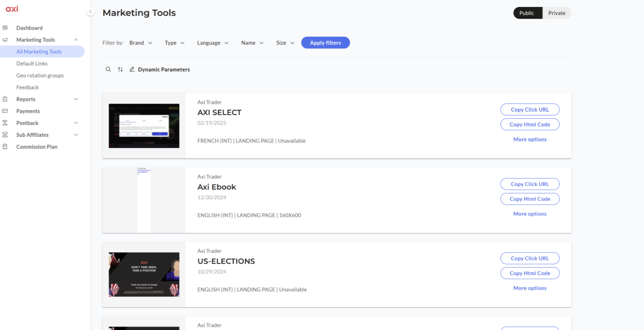Switch to Private view
The height and width of the screenshot is (330, 644).
tap(557, 13)
